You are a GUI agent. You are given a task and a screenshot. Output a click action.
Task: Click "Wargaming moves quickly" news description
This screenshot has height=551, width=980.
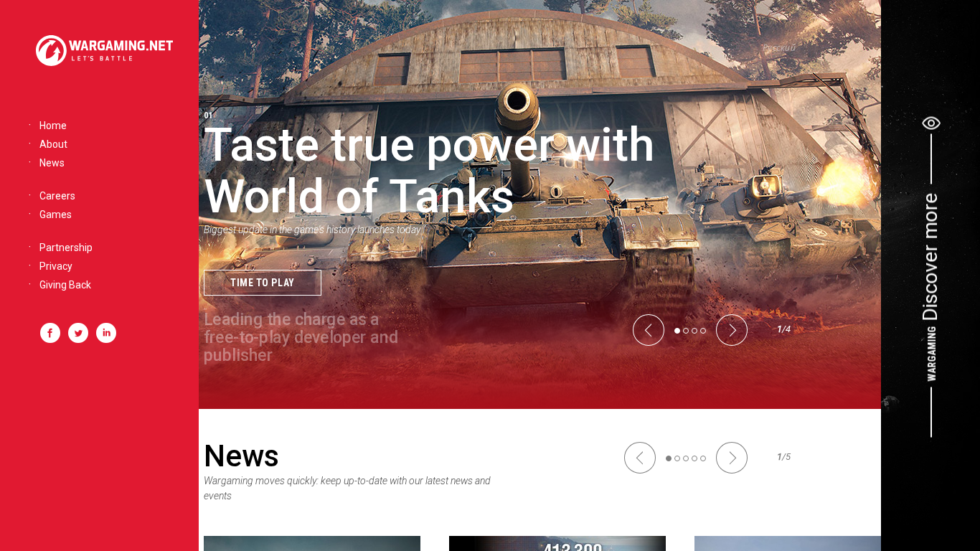(347, 488)
